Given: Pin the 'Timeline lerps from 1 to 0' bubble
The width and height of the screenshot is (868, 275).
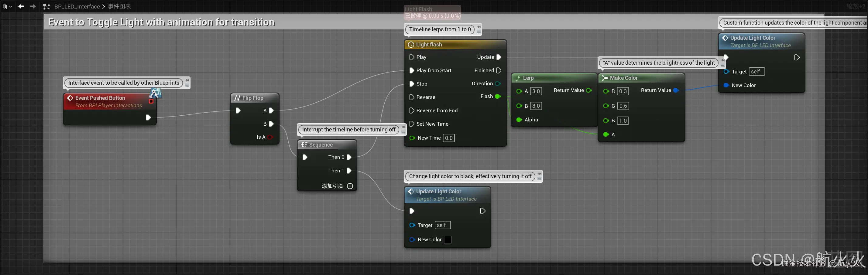Looking at the screenshot, I should [479, 27].
